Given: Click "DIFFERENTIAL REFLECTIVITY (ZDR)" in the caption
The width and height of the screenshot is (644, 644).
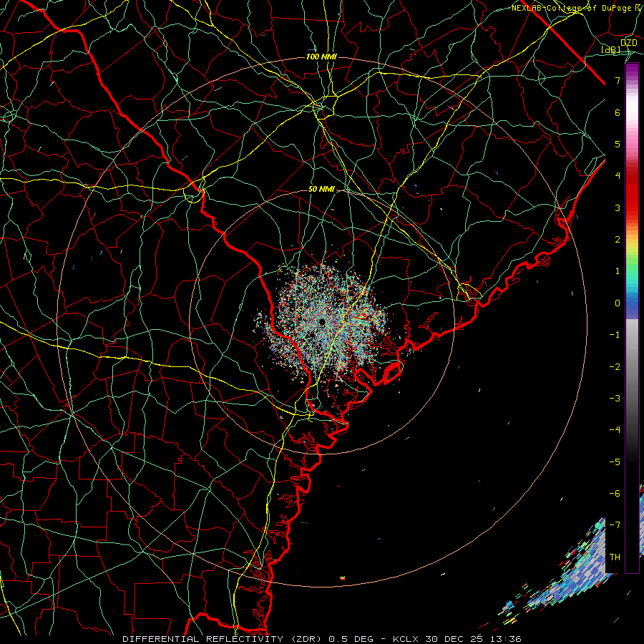Looking at the screenshot, I should pyautogui.click(x=223, y=639).
